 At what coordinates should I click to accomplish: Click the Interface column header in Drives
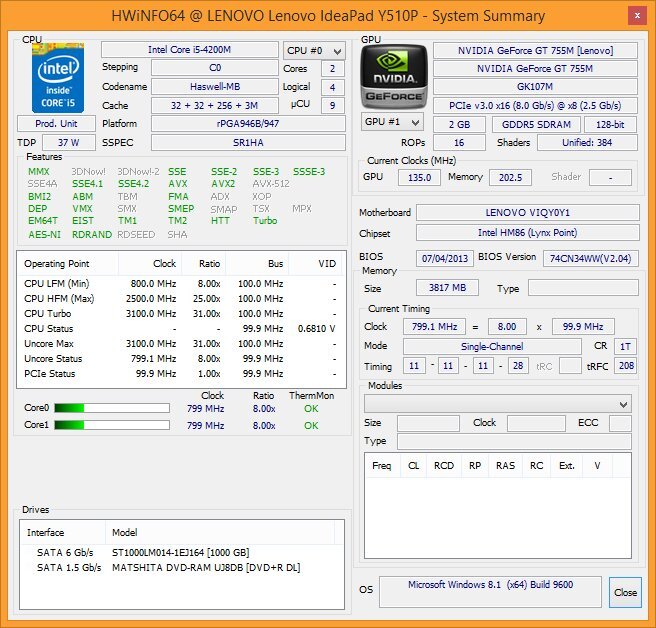pos(62,533)
